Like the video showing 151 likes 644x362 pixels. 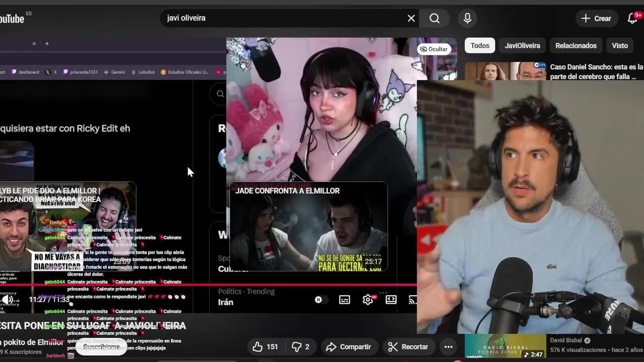tap(258, 346)
